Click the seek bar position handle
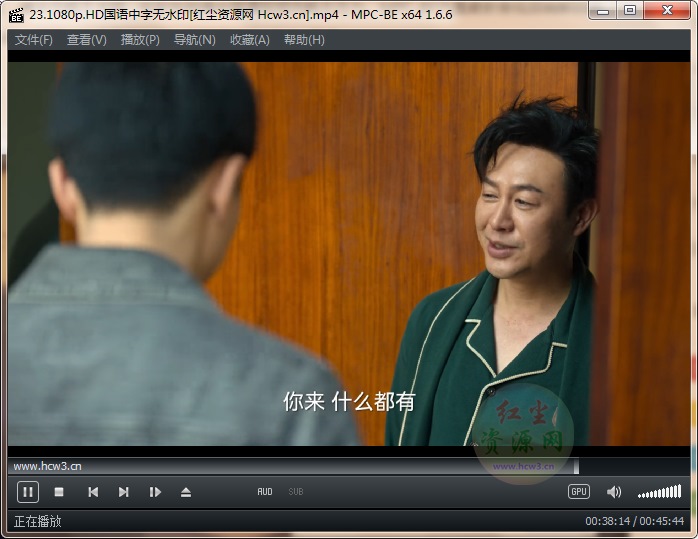 576,466
